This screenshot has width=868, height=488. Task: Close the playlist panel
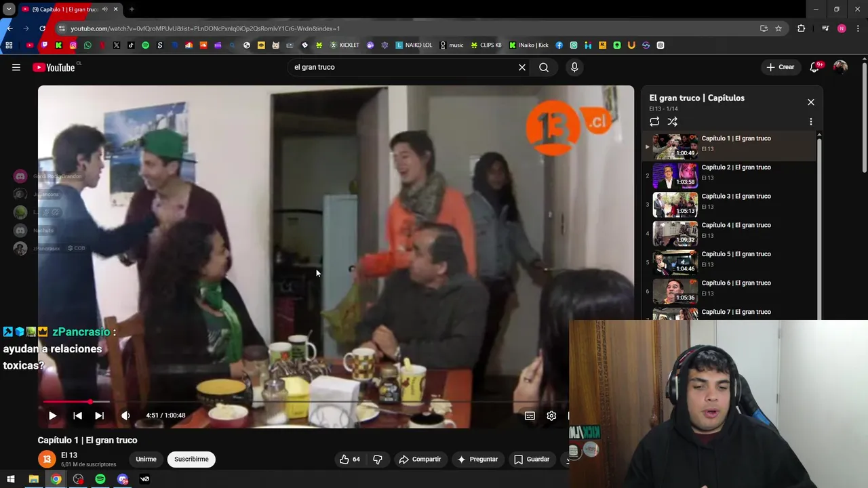[x=811, y=102]
